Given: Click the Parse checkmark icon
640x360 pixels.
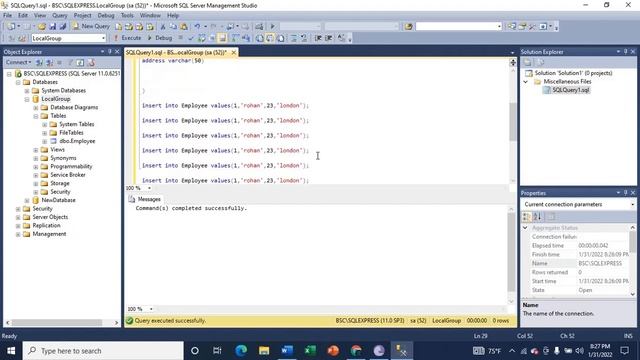Looking at the screenshot, I should pos(191,38).
